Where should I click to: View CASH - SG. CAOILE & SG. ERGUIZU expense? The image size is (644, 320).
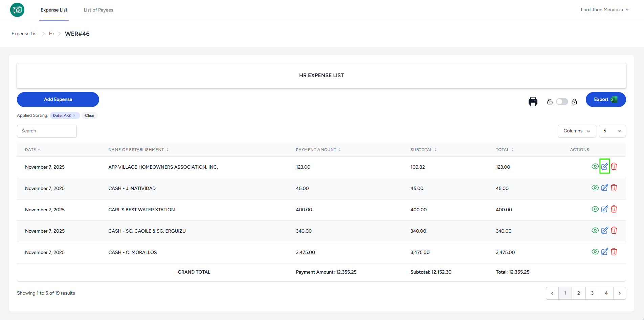595,230
